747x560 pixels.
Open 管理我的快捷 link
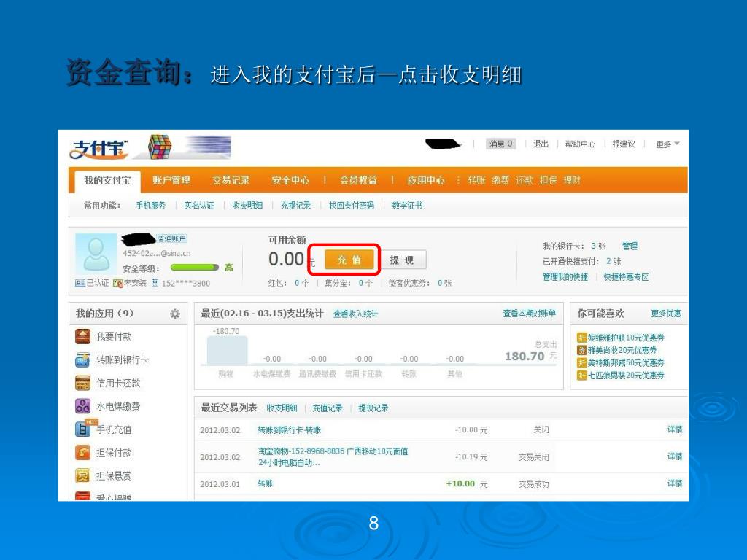click(x=565, y=277)
